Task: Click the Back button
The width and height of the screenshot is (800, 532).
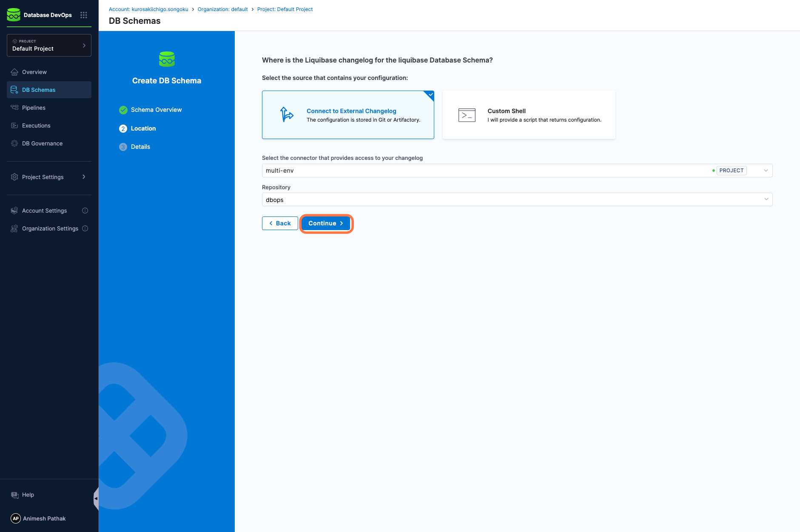Action: (x=280, y=223)
